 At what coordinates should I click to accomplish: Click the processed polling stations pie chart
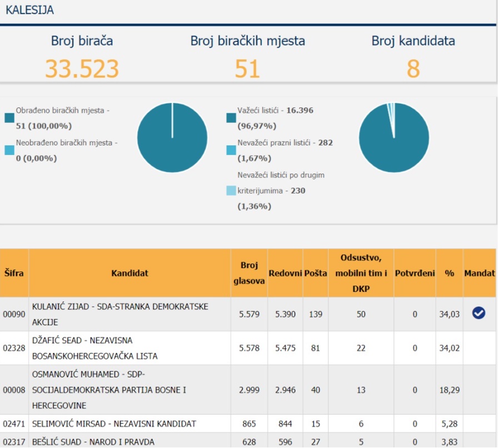coord(172,137)
